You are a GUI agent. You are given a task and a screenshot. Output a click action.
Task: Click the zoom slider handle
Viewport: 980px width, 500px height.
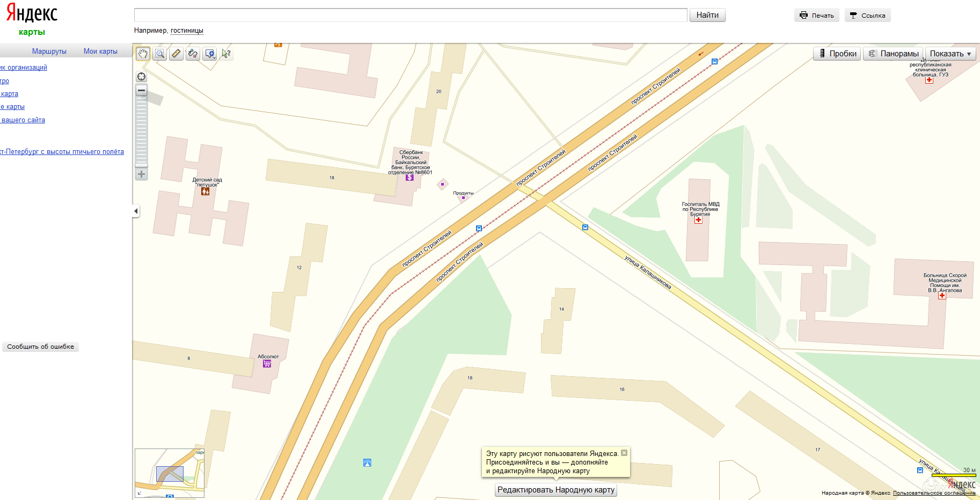142,165
